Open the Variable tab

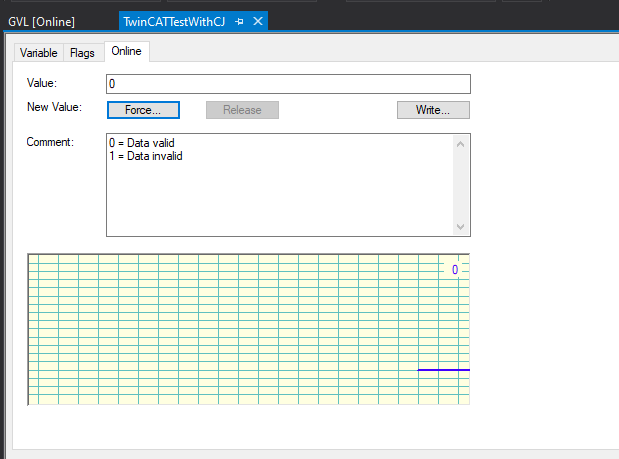click(x=39, y=53)
